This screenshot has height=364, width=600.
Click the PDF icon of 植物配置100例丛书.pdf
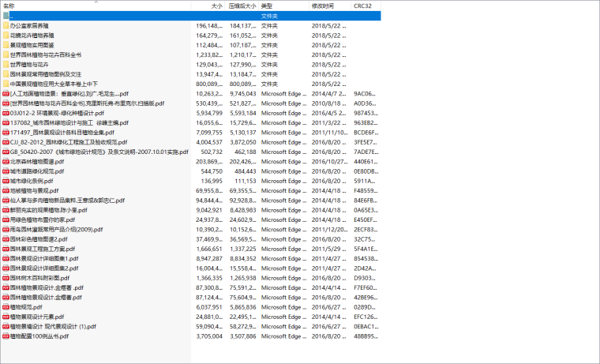tap(6, 336)
